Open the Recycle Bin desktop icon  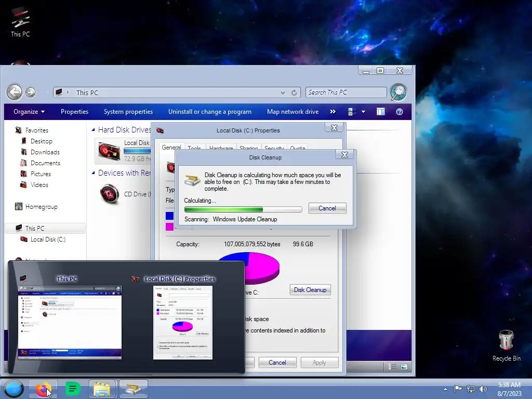pos(506,345)
